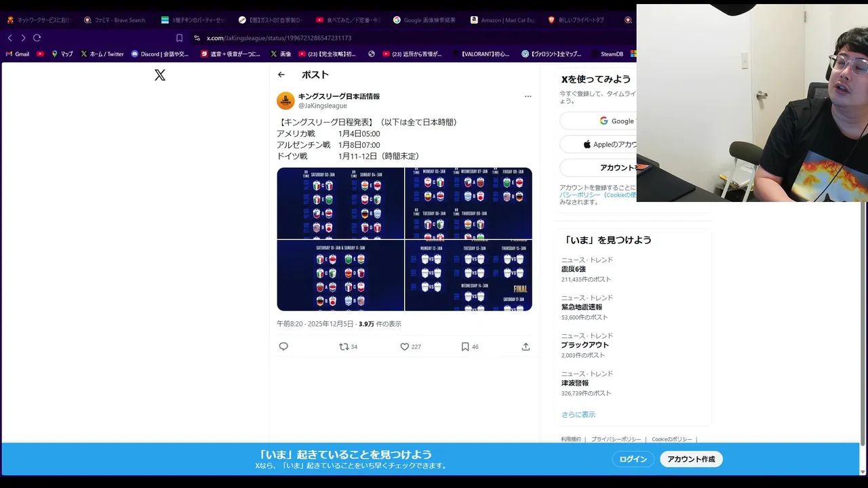Click the repost icon showing 34
The height and width of the screenshot is (488, 868).
pos(349,346)
